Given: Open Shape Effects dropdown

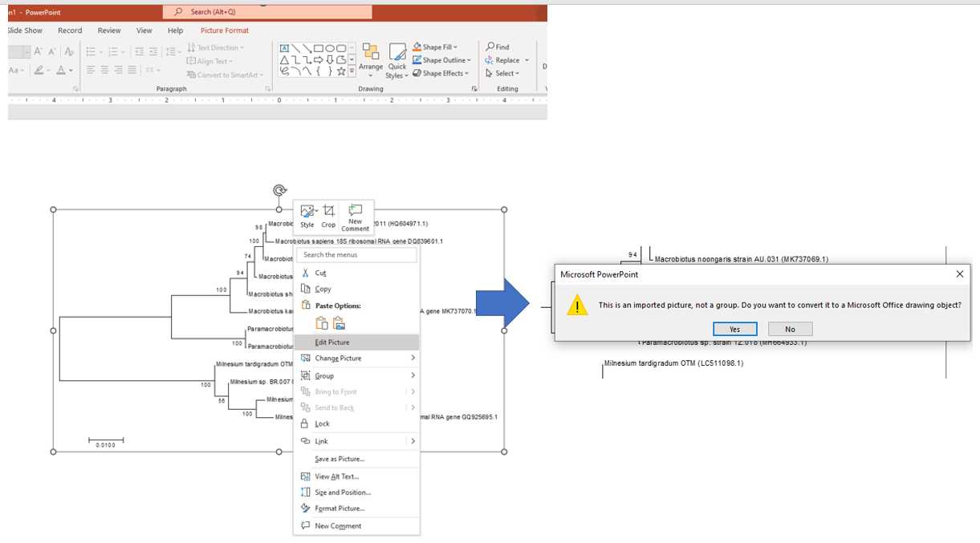Looking at the screenshot, I should tap(440, 73).
